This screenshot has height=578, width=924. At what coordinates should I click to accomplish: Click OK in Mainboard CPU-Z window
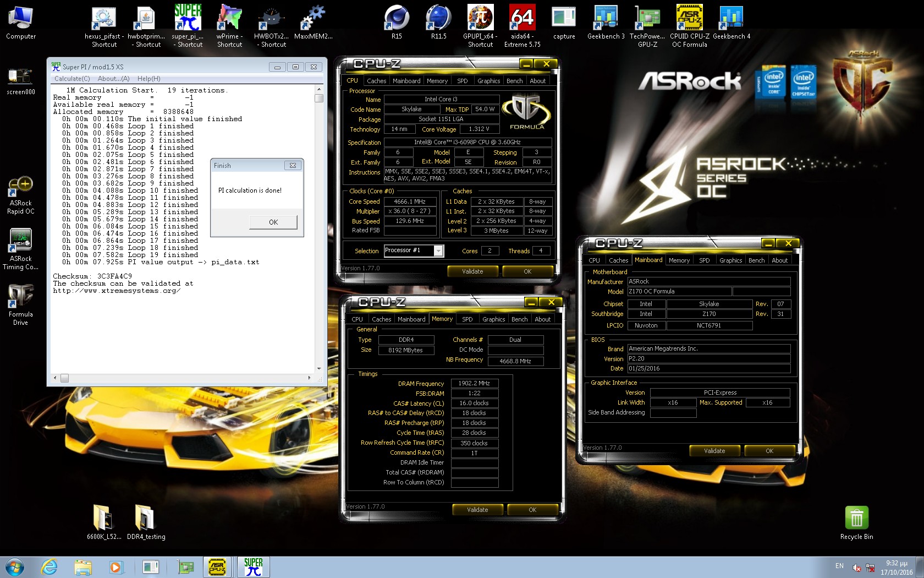coord(769,451)
